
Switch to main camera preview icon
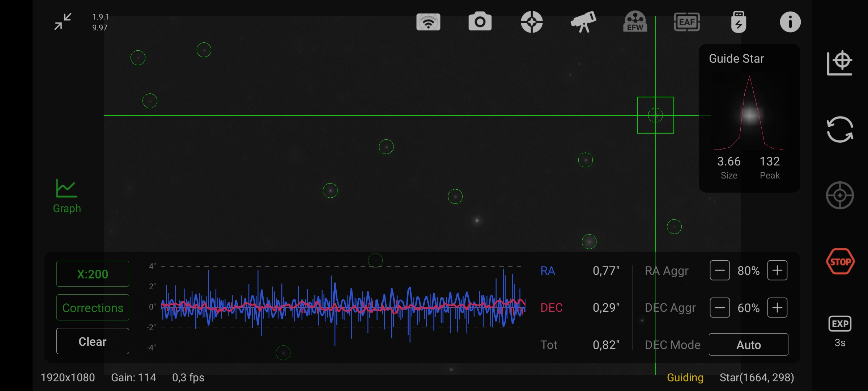[480, 22]
